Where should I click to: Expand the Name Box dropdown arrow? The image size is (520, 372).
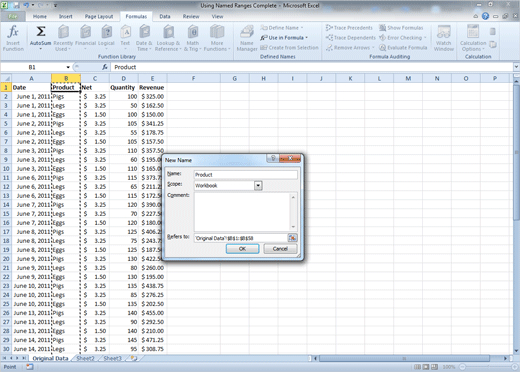68,67
